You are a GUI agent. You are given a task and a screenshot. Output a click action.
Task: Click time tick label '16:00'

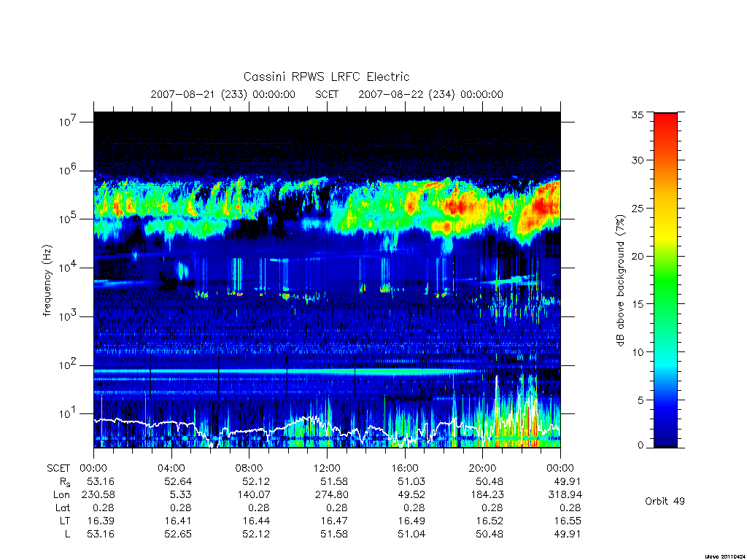click(x=405, y=468)
